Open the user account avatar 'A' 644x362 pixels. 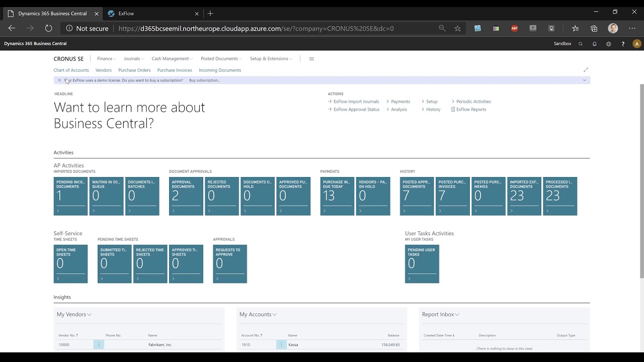point(637,44)
